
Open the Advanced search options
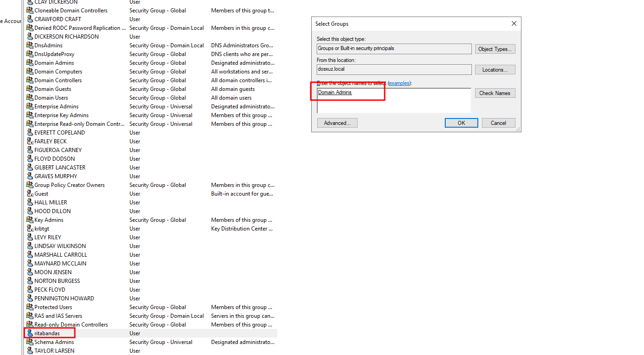pos(337,123)
